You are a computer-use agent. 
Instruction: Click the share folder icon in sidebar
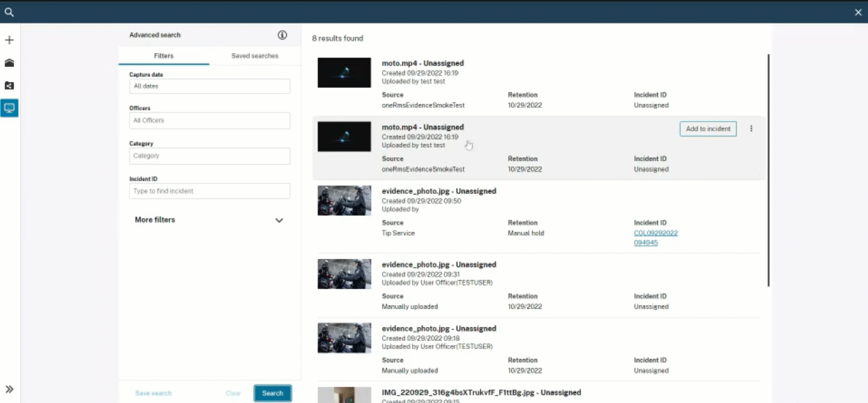(x=9, y=86)
